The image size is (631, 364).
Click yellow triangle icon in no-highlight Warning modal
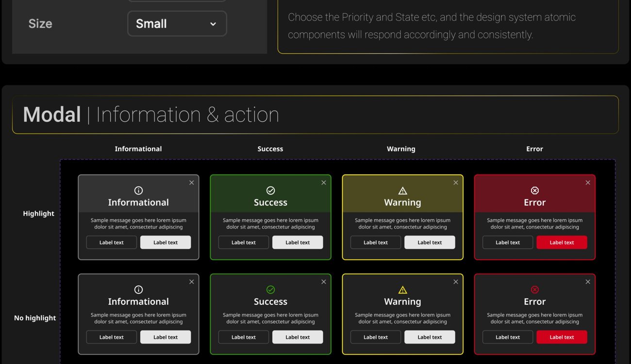pos(402,290)
